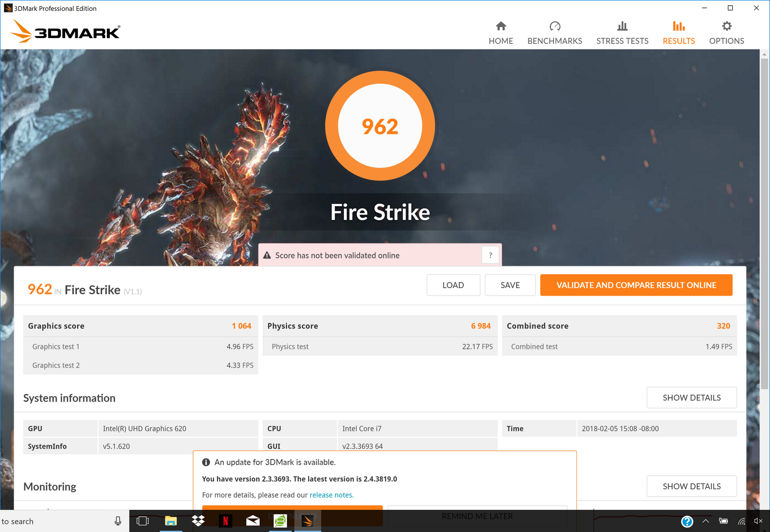
Task: Click the battery tray icon
Action: (723, 521)
